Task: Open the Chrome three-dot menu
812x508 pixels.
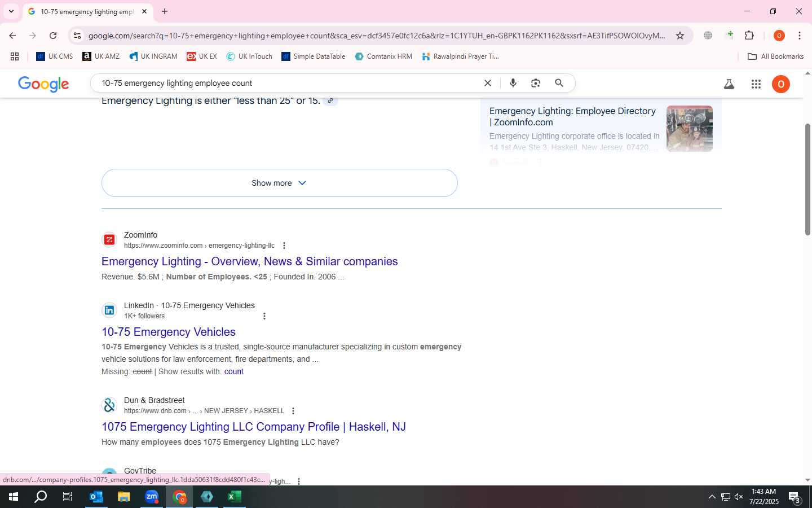Action: click(x=800, y=36)
